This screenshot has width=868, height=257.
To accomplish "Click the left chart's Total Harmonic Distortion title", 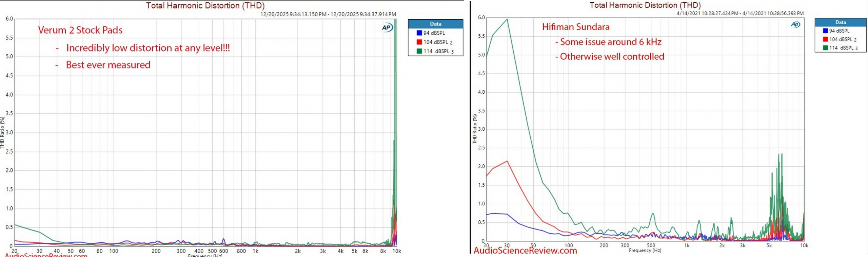I will (205, 5).
